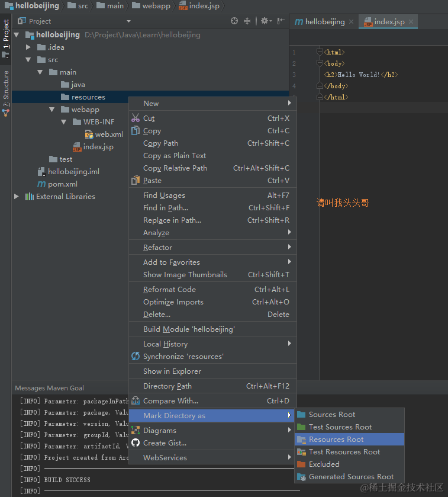This screenshot has width=448, height=497.
Task: Switch to index.jsp editor tab
Action: [x=388, y=21]
